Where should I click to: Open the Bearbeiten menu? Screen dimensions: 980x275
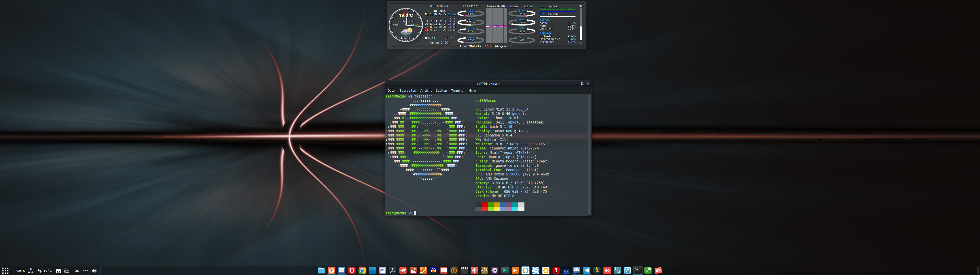(408, 90)
